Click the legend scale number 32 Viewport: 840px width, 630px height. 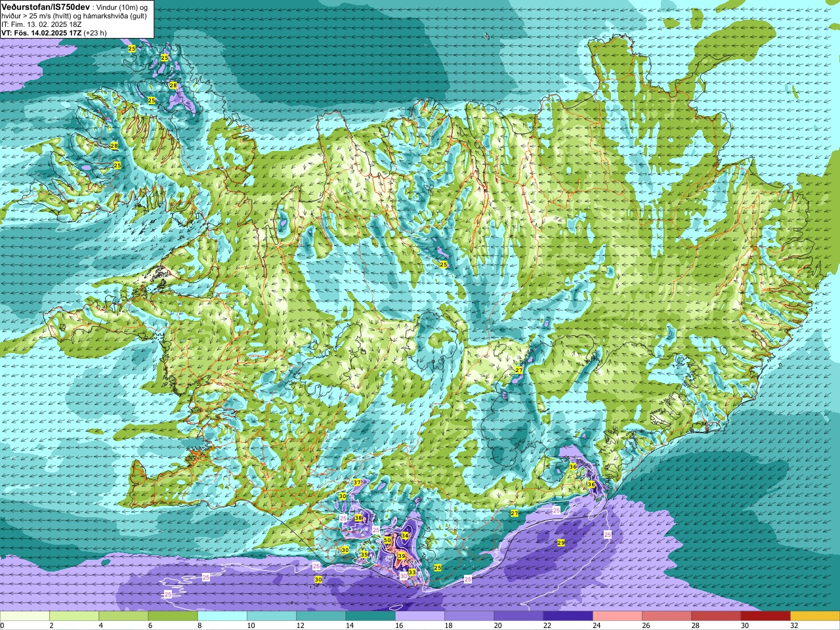[794, 625]
